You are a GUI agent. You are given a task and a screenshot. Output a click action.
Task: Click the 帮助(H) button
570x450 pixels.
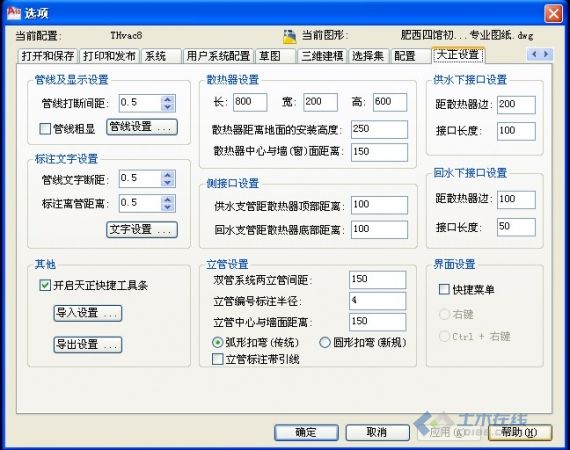pos(520,433)
